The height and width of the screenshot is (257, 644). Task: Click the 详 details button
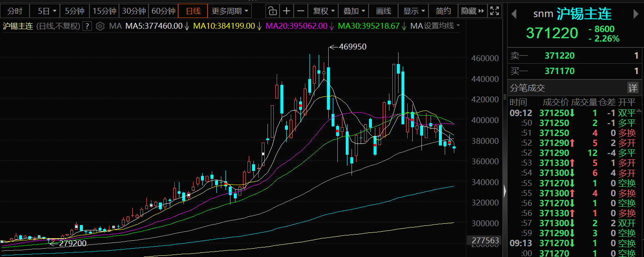[x=632, y=88]
